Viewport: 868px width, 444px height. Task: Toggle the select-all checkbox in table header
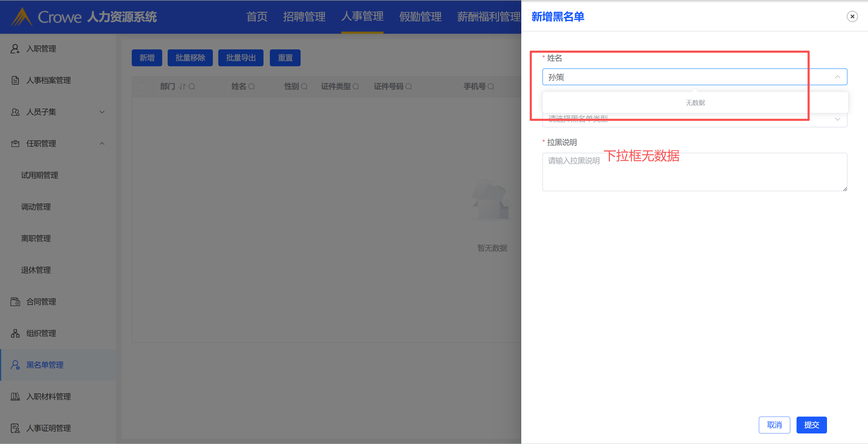pos(143,86)
